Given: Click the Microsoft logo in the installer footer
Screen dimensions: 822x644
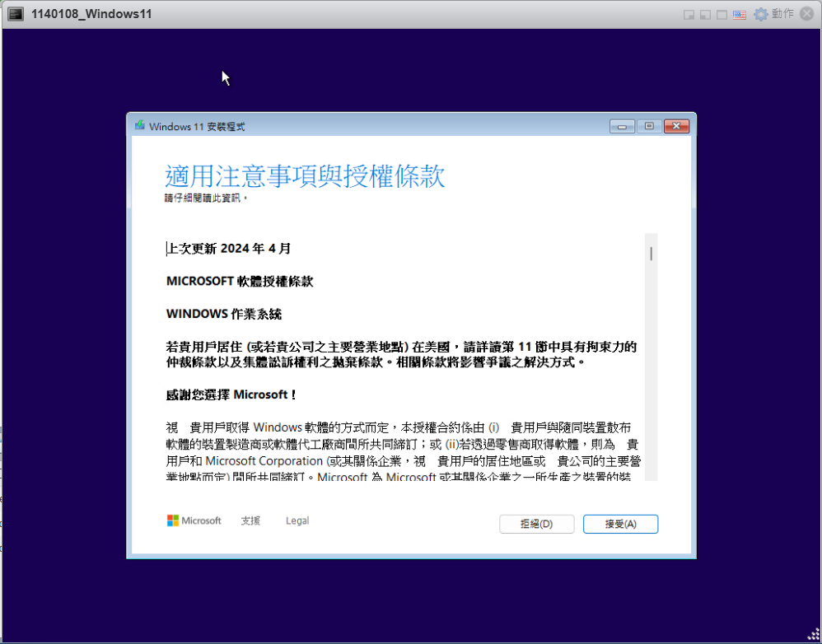Looking at the screenshot, I should pos(194,520).
